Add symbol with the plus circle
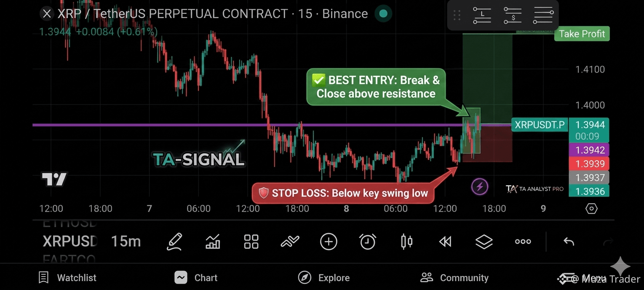The image size is (644, 290). coord(329,242)
